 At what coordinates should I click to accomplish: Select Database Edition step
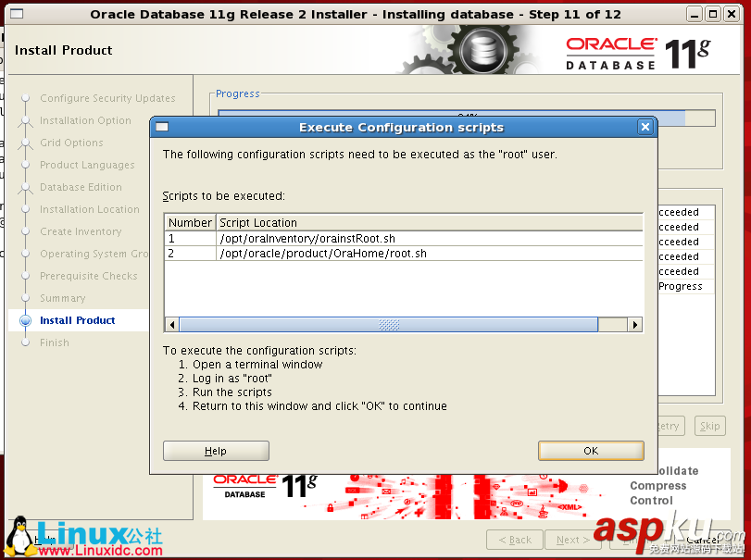coord(81,187)
